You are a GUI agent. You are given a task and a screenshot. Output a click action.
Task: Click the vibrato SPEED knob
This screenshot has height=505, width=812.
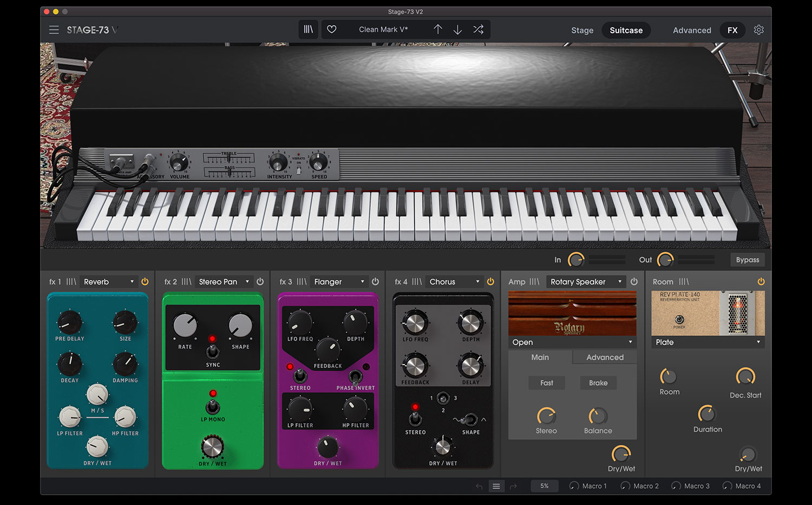pyautogui.click(x=318, y=161)
